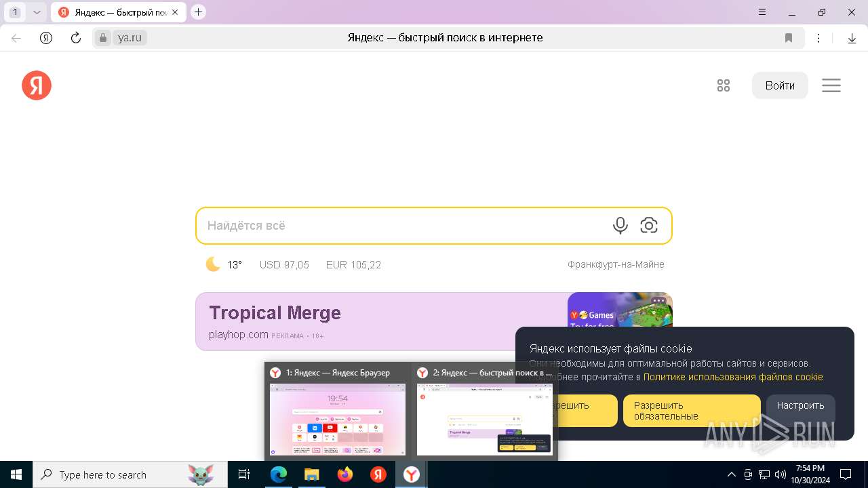The height and width of the screenshot is (488, 868).
Task: Click the moon weather icon
Action: pos(214,264)
